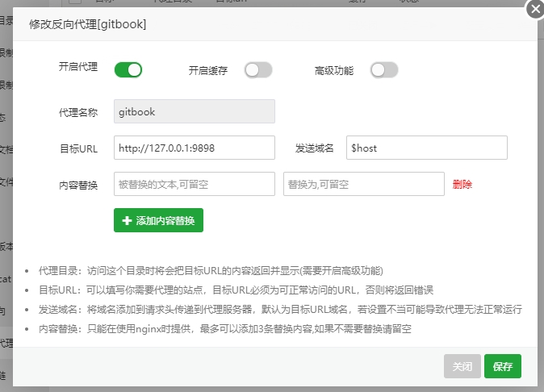This screenshot has width=544, height=392.
Task: Click the grey 关闭 button
Action: [x=462, y=366]
